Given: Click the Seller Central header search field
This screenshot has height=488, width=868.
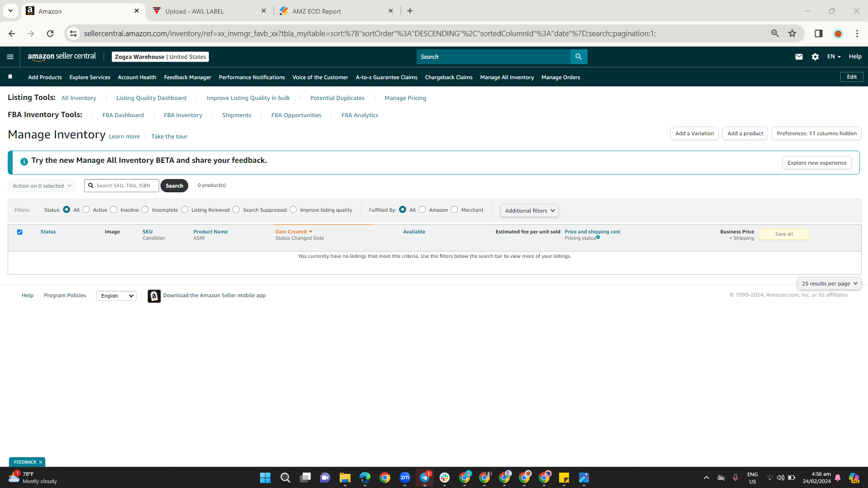Looking at the screenshot, I should coord(493,57).
